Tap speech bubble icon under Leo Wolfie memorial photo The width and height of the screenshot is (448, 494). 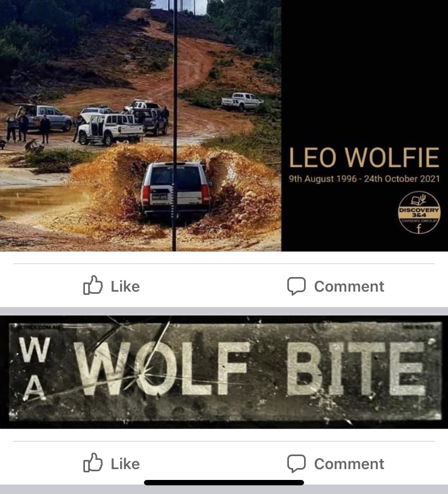296,286
